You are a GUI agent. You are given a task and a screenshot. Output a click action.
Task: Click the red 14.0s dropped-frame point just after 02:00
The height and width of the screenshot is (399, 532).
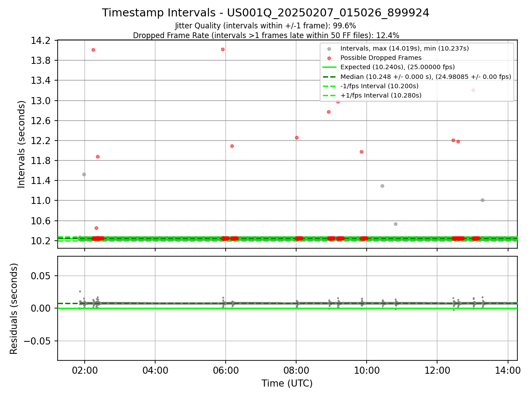(x=93, y=50)
